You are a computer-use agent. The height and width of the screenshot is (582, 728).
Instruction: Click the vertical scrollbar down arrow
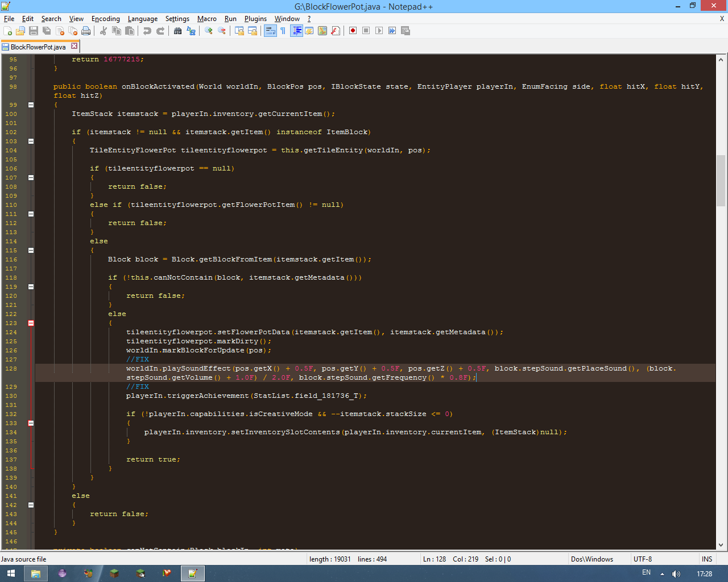pyautogui.click(x=721, y=545)
